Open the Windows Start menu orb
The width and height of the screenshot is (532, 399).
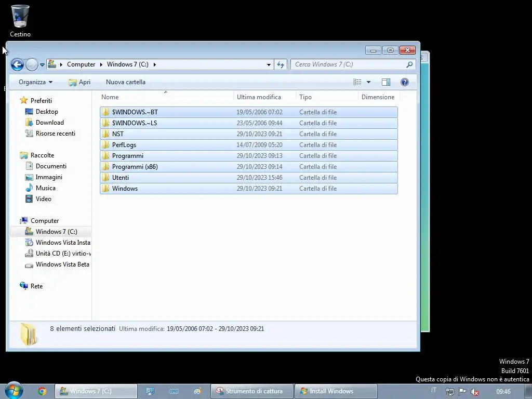(x=14, y=391)
